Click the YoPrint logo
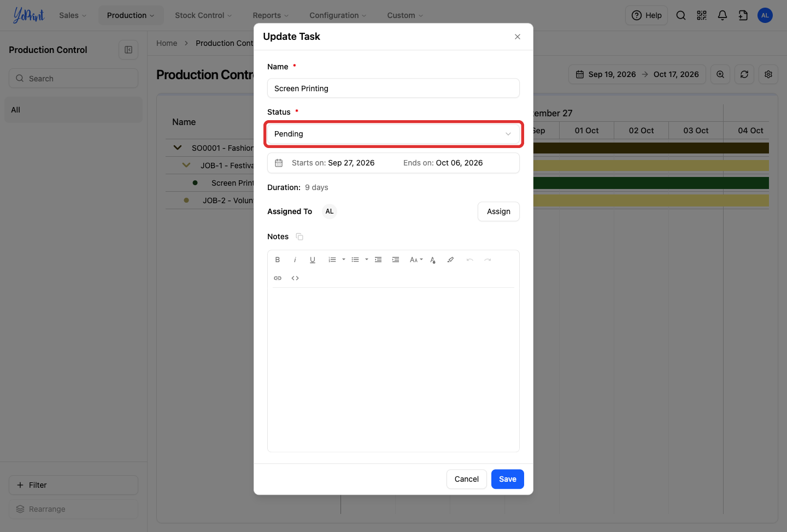The height and width of the screenshot is (532, 787). tap(29, 15)
